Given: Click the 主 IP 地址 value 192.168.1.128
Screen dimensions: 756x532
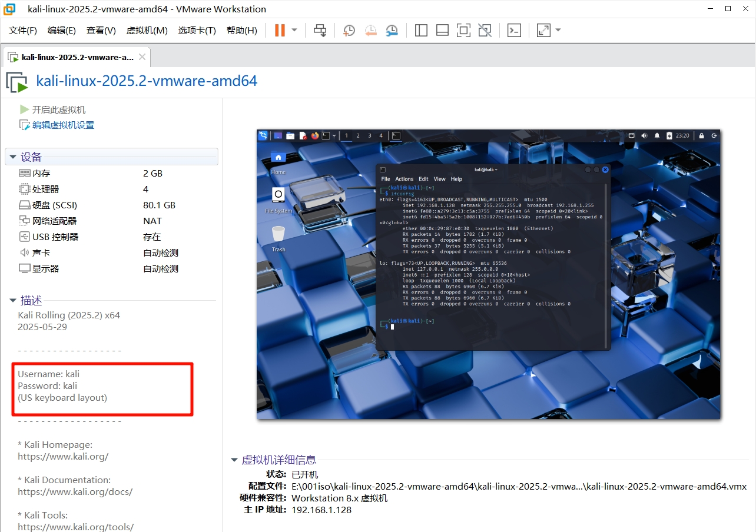Looking at the screenshot, I should (321, 510).
